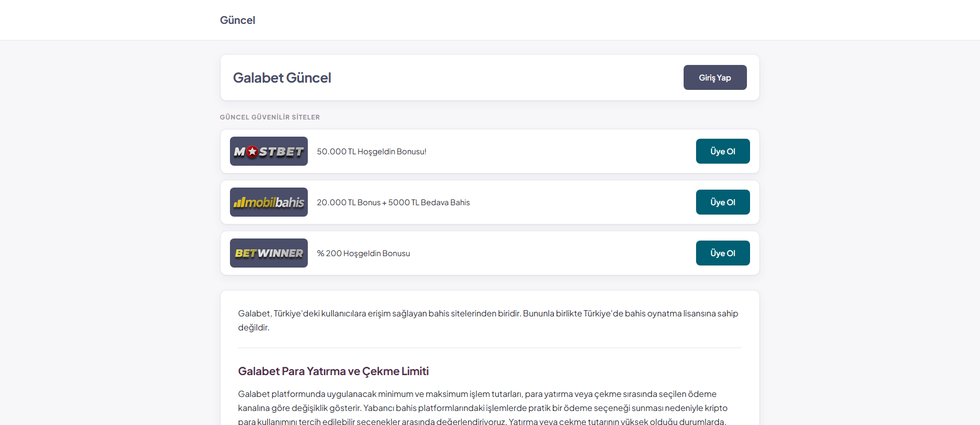Open the Mobilbahis logo thumbnail
This screenshot has height=425, width=980.
coord(269,202)
